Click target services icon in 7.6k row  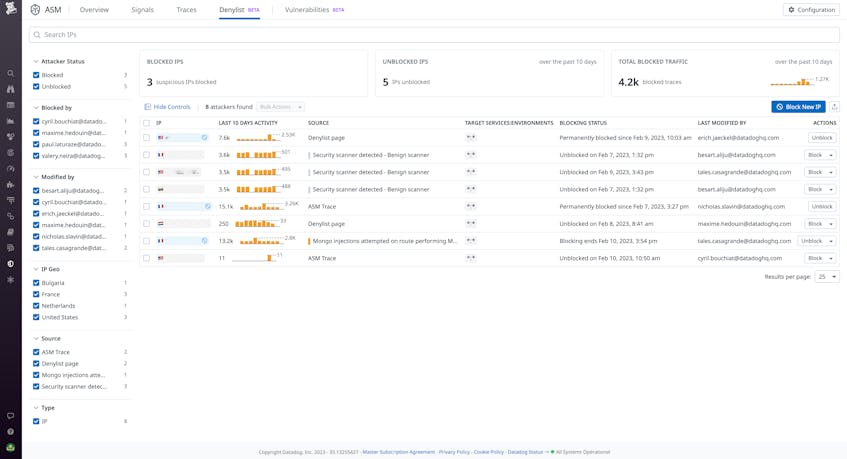pos(471,138)
